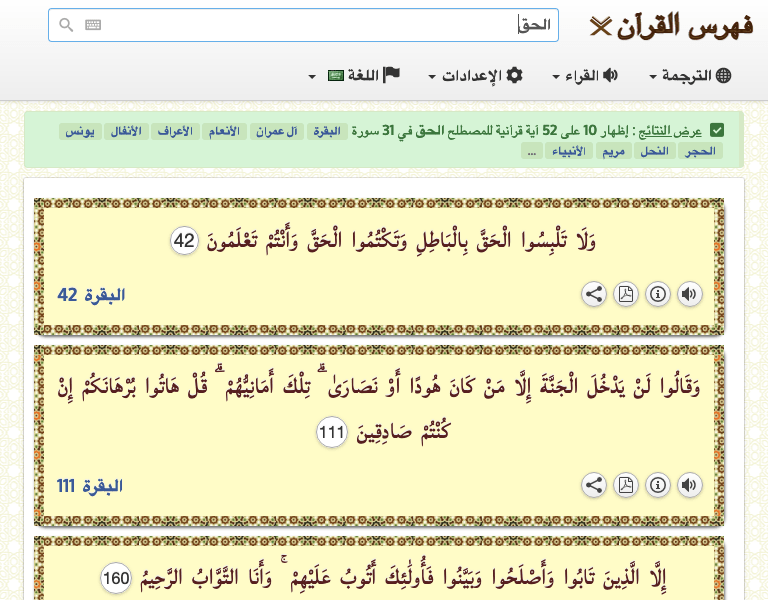
Task: Play audio for Al-Baqarah verse 111
Action: pyautogui.click(x=689, y=485)
